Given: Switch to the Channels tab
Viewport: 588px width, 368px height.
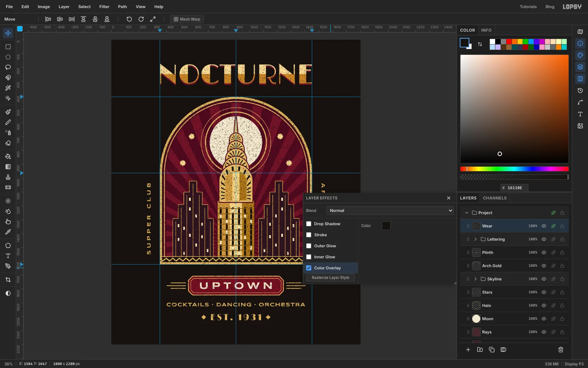Looking at the screenshot, I should [495, 198].
